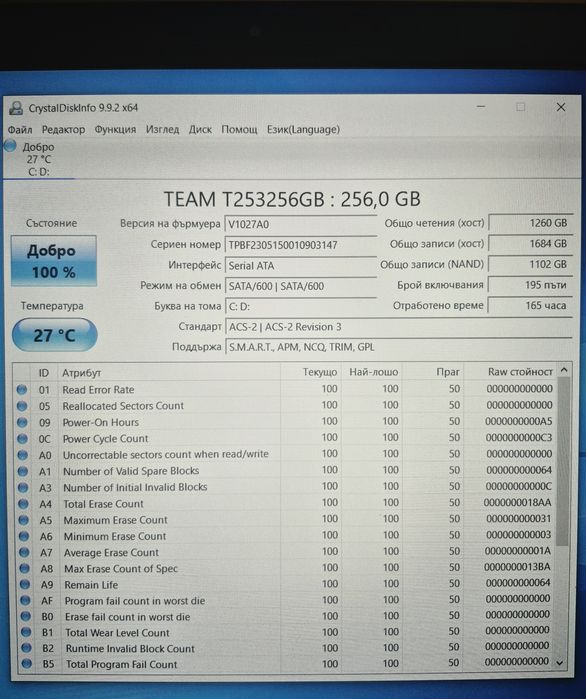This screenshot has height=699, width=586.
Task: Click status icon of Number of Initial Invalid Blocks row
Action: point(23,488)
